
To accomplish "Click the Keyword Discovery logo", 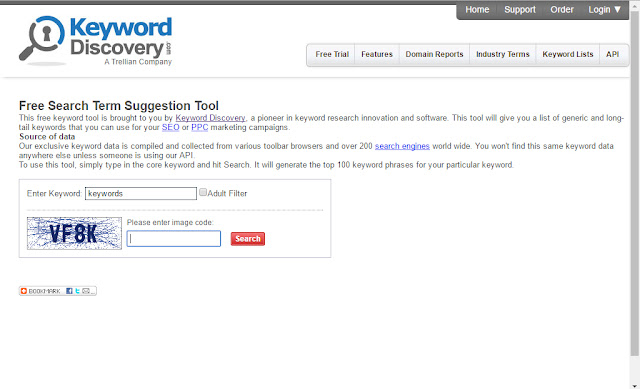I will click(96, 41).
